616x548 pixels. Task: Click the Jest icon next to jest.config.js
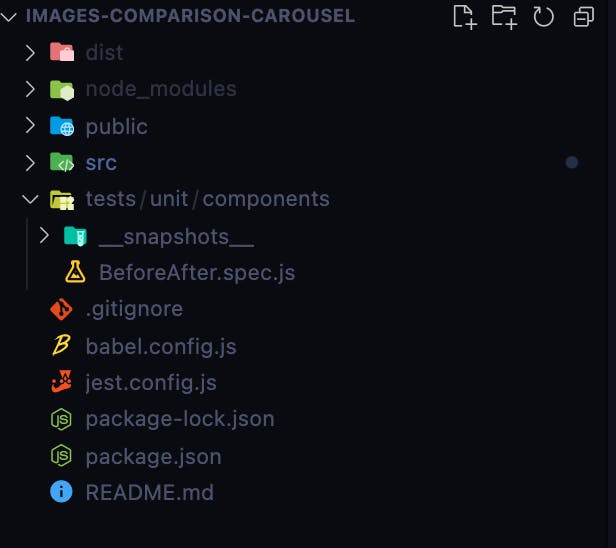tap(61, 381)
